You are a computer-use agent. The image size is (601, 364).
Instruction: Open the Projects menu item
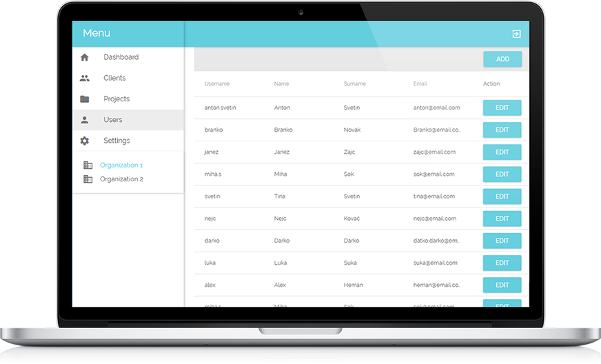click(x=116, y=99)
